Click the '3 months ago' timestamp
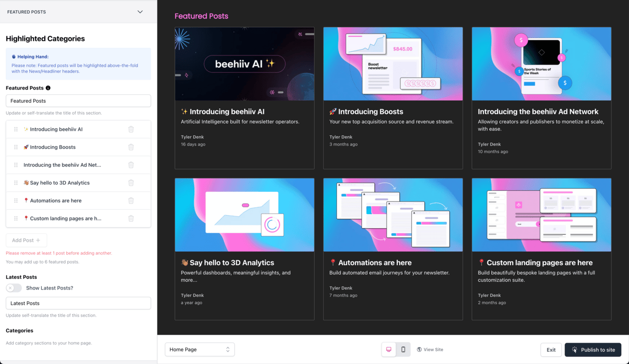Viewport: 629px width, 364px height. [343, 145]
